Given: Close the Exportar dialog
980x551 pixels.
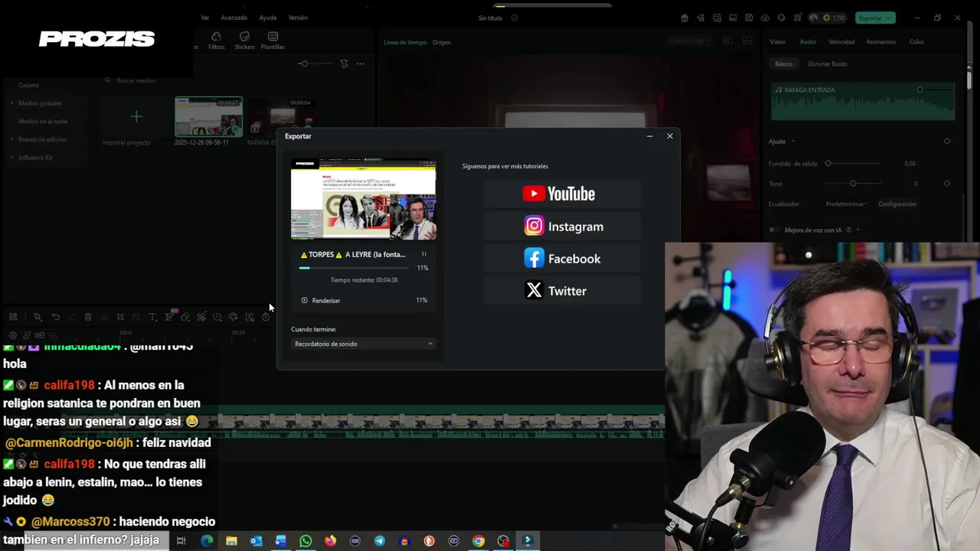Looking at the screenshot, I should tap(670, 136).
